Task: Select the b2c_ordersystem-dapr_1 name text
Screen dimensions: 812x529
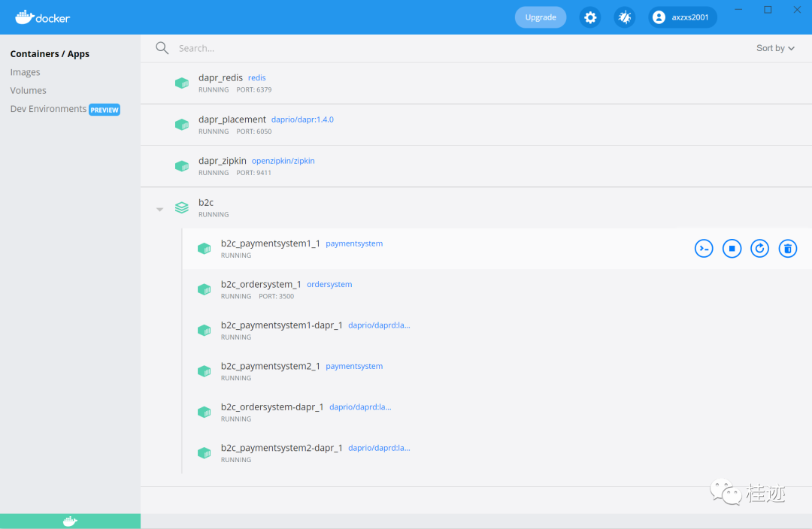Action: pos(272,407)
